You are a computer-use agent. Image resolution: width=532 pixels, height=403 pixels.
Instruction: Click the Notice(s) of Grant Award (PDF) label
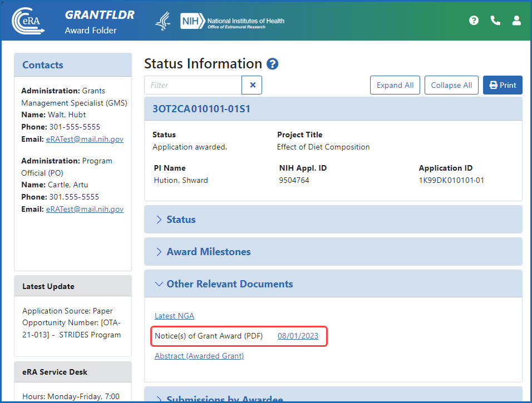pos(209,336)
